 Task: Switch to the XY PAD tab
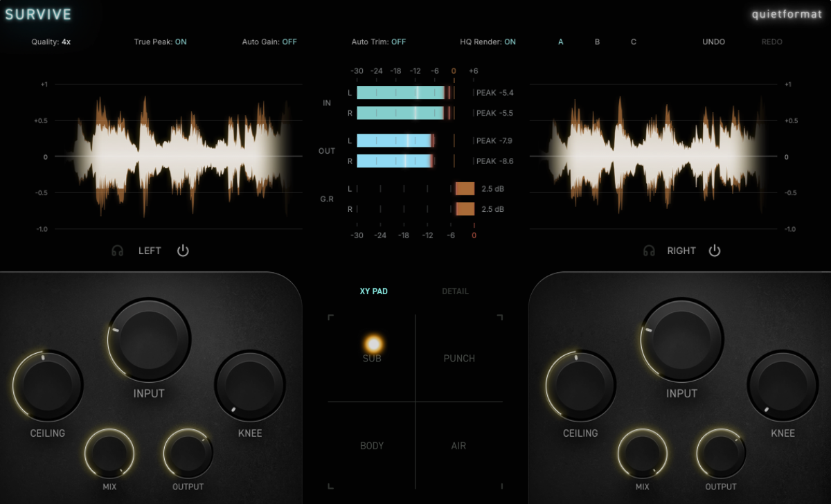coord(374,291)
